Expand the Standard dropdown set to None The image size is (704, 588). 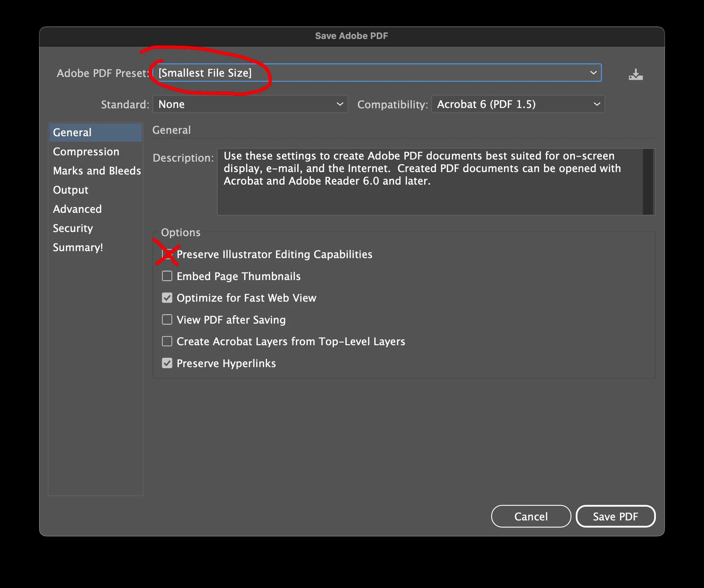(x=250, y=104)
